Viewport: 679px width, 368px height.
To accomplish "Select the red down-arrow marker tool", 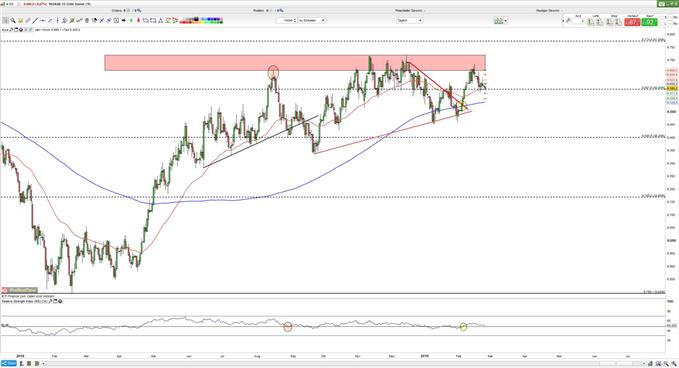I will (139, 20).
